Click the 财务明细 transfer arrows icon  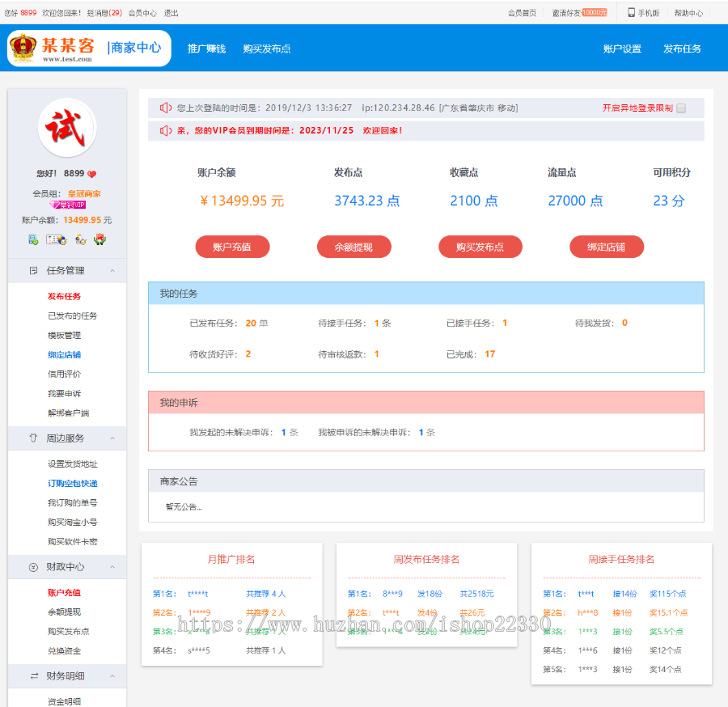(34, 676)
